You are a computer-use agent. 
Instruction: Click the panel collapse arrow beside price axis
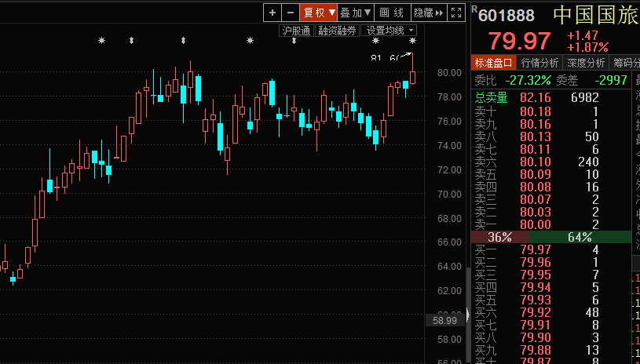coord(469,315)
